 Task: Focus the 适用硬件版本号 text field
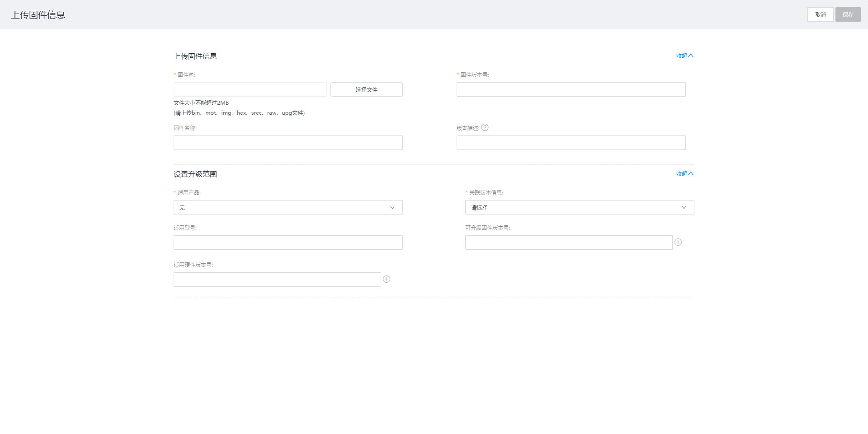click(x=277, y=280)
